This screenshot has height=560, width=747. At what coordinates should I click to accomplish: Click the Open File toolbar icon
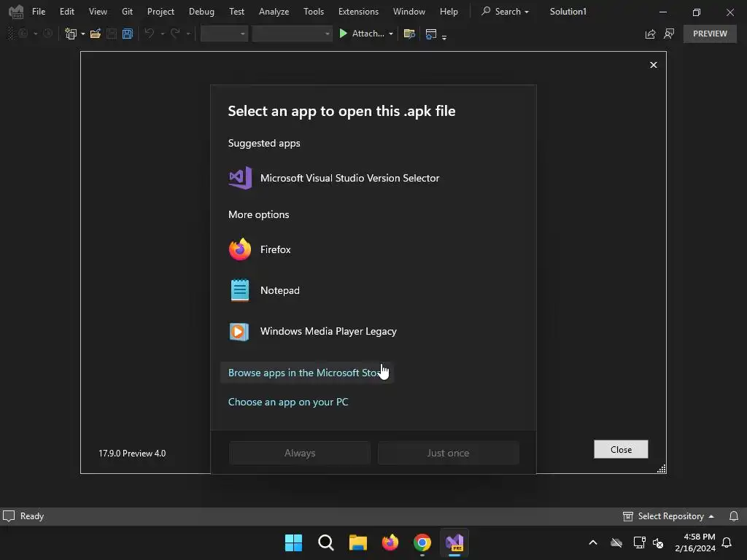pyautogui.click(x=96, y=34)
